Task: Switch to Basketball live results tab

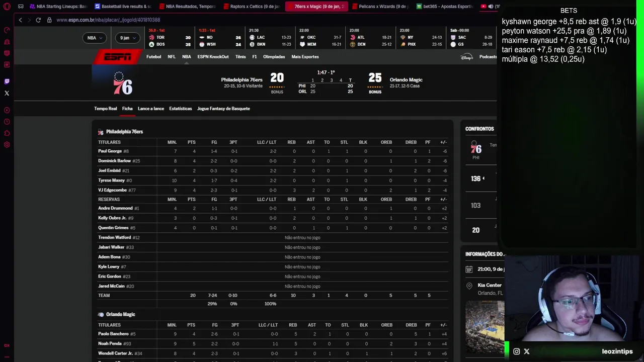Action: (123, 7)
